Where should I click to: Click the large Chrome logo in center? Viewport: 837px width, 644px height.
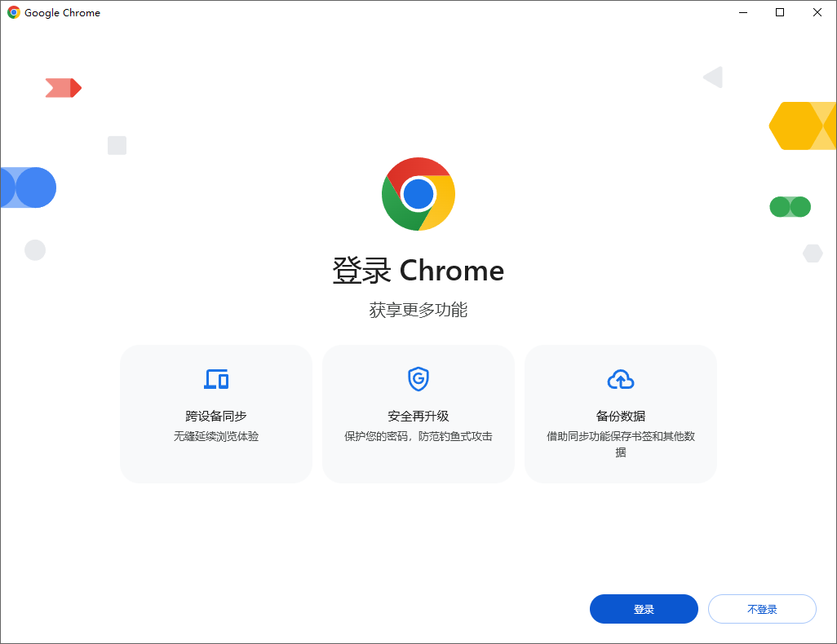pyautogui.click(x=418, y=194)
